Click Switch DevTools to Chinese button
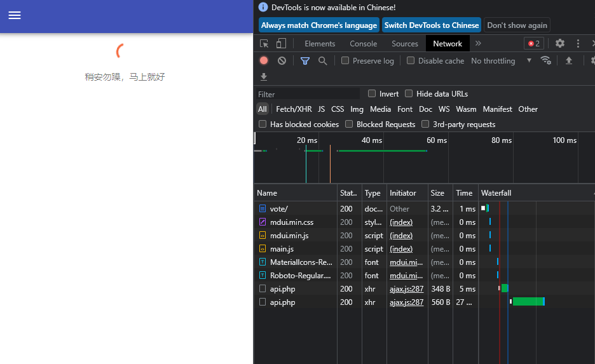The image size is (595, 364). [432, 25]
